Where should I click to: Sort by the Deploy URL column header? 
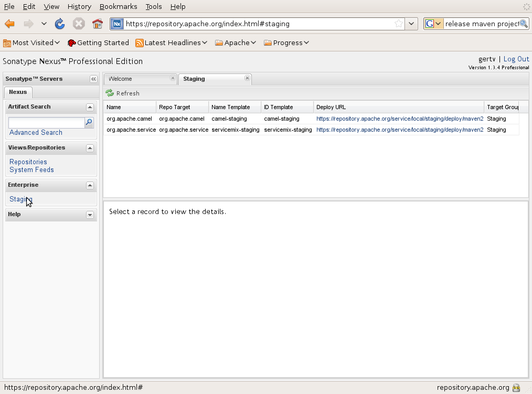(399, 107)
